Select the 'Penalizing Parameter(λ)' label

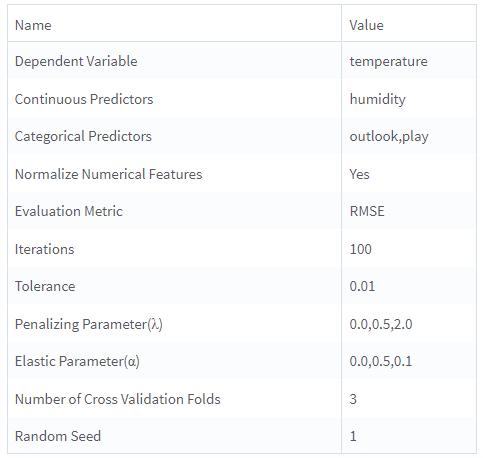(x=89, y=324)
